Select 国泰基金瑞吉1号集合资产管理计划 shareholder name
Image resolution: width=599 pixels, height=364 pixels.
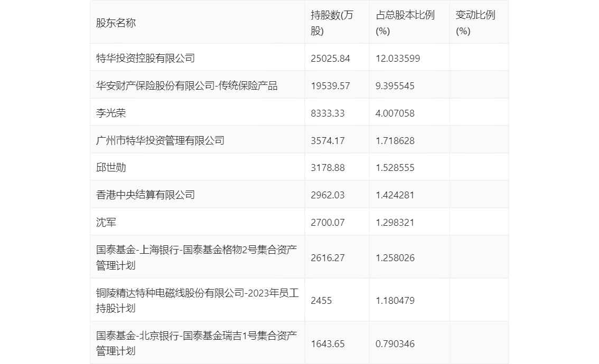click(x=196, y=343)
